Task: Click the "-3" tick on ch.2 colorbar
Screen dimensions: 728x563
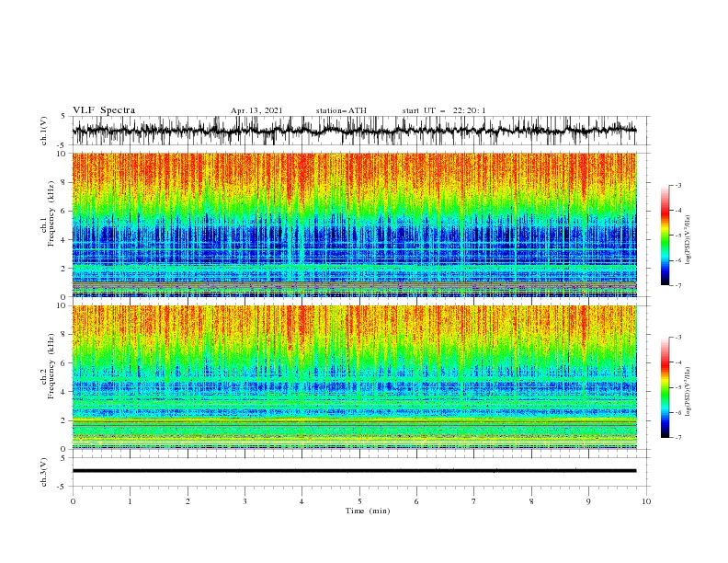Action: pos(678,338)
